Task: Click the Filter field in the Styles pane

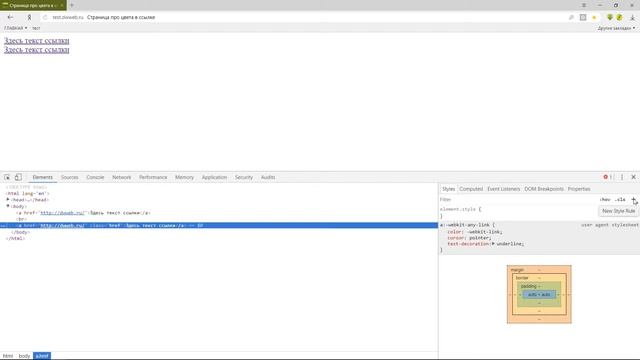Action: coord(518,200)
